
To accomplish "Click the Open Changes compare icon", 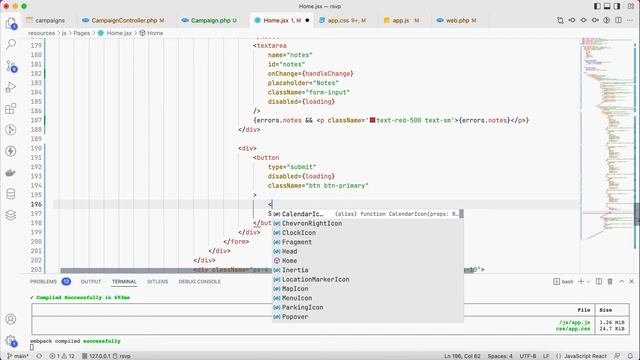I will pyautogui.click(x=560, y=20).
